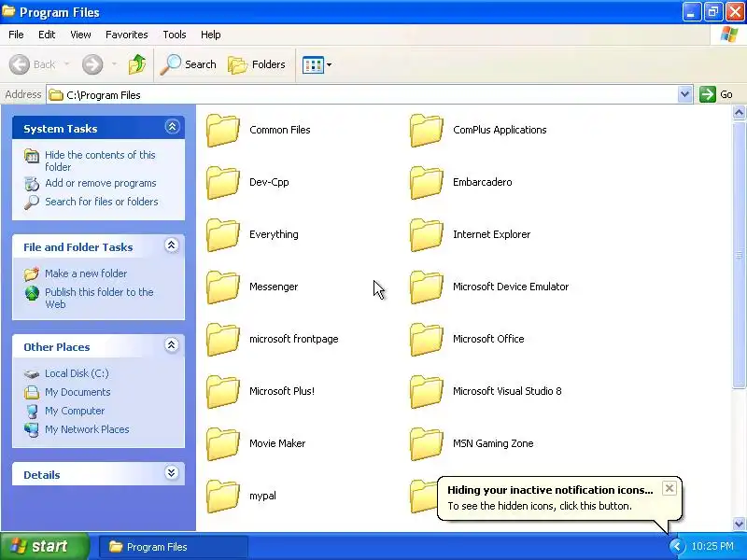Screen dimensions: 747x560
Task: Select the Microsoft Plus! folder icon
Action: (223, 392)
